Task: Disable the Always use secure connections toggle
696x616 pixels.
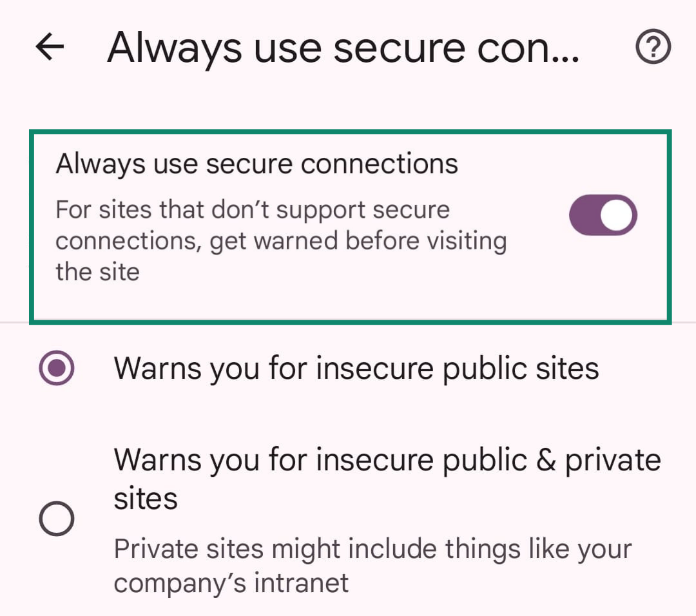Action: point(603,215)
